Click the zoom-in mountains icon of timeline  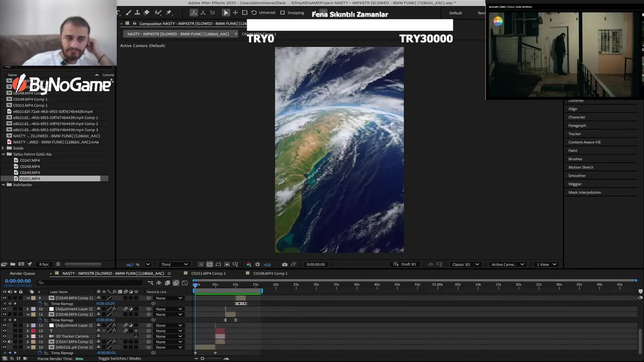click(x=226, y=358)
